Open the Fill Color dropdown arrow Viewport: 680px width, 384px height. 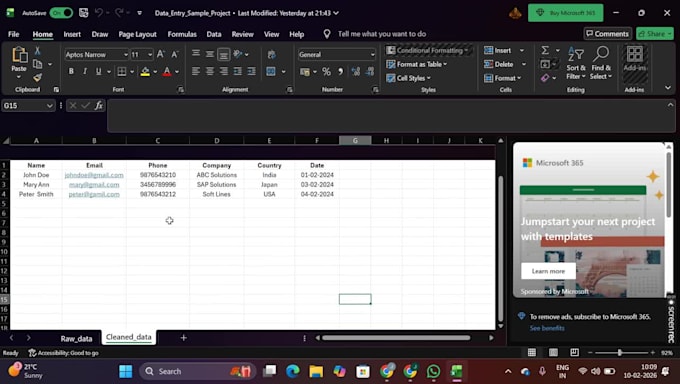pyautogui.click(x=155, y=72)
